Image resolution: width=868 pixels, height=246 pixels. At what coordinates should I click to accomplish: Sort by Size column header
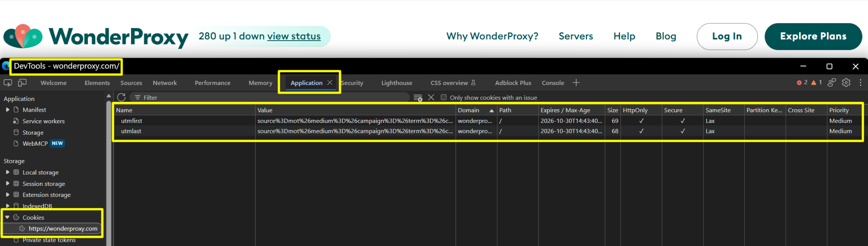coord(612,110)
